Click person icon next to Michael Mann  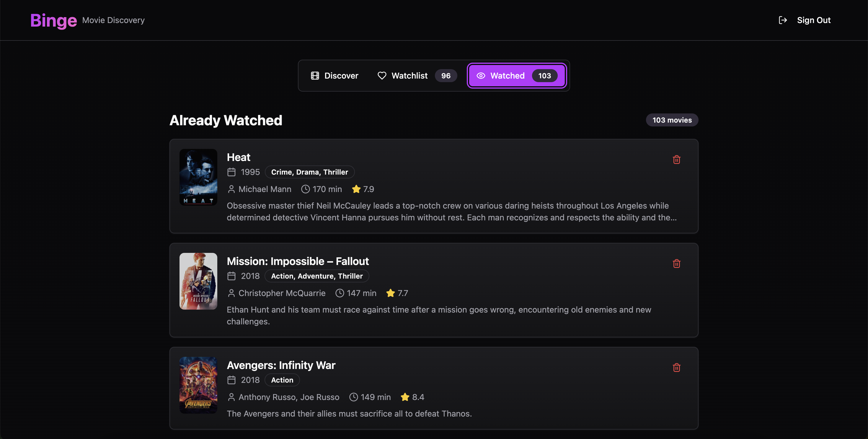click(231, 189)
